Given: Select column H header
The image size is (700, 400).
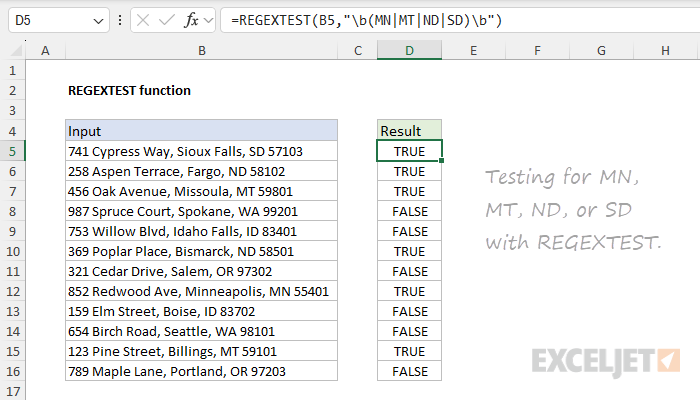Looking at the screenshot, I should pos(665,50).
